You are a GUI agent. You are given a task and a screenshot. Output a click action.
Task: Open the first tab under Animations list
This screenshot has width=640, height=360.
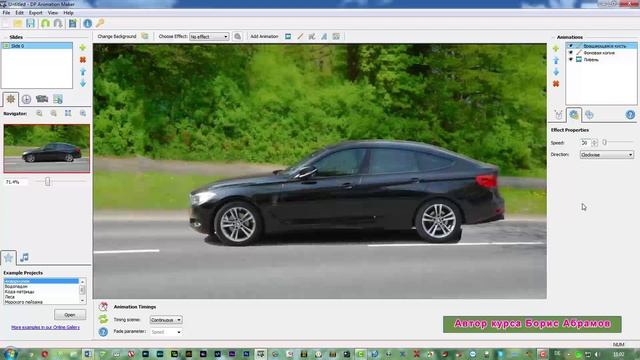pyautogui.click(x=558, y=115)
